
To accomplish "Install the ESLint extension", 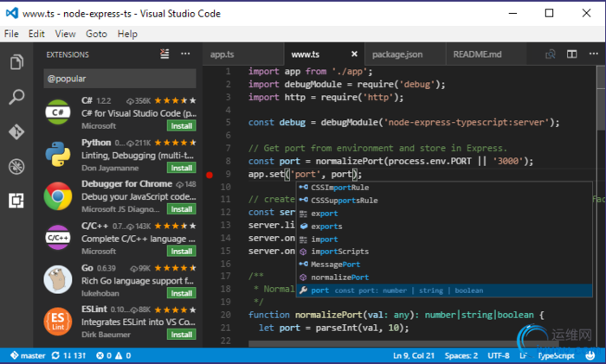I will point(181,335).
